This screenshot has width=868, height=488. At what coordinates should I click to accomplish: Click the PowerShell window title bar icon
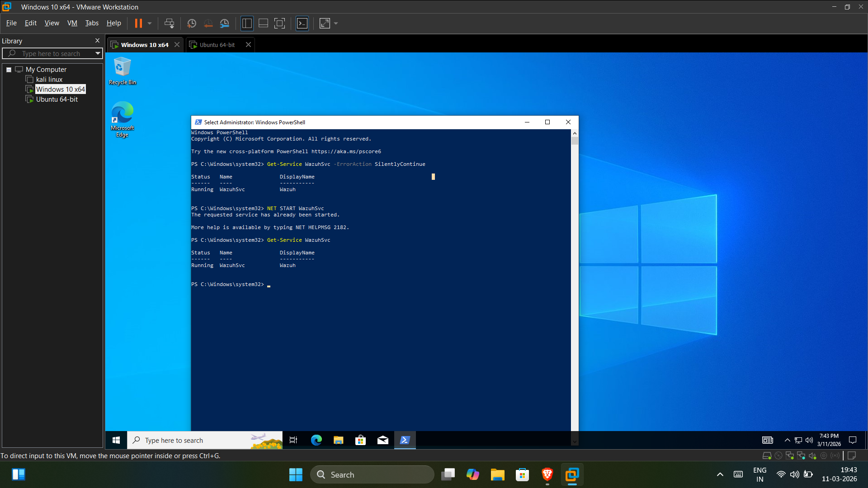(198, 122)
